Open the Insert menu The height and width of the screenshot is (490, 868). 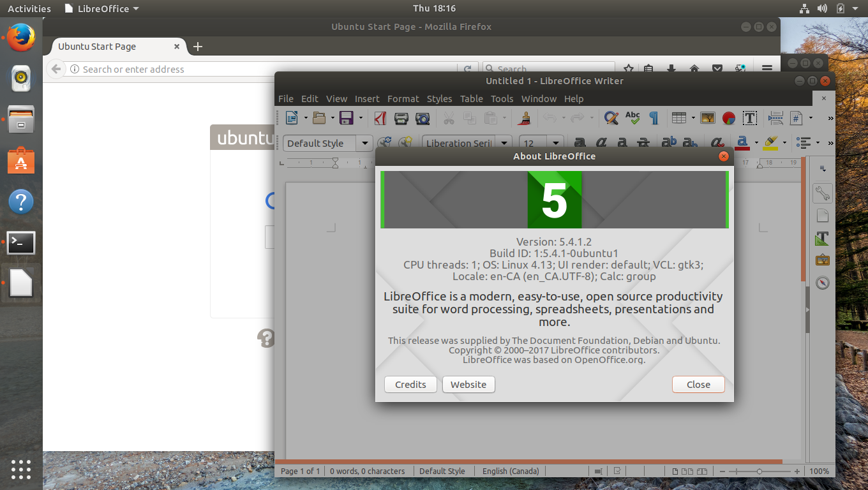367,98
